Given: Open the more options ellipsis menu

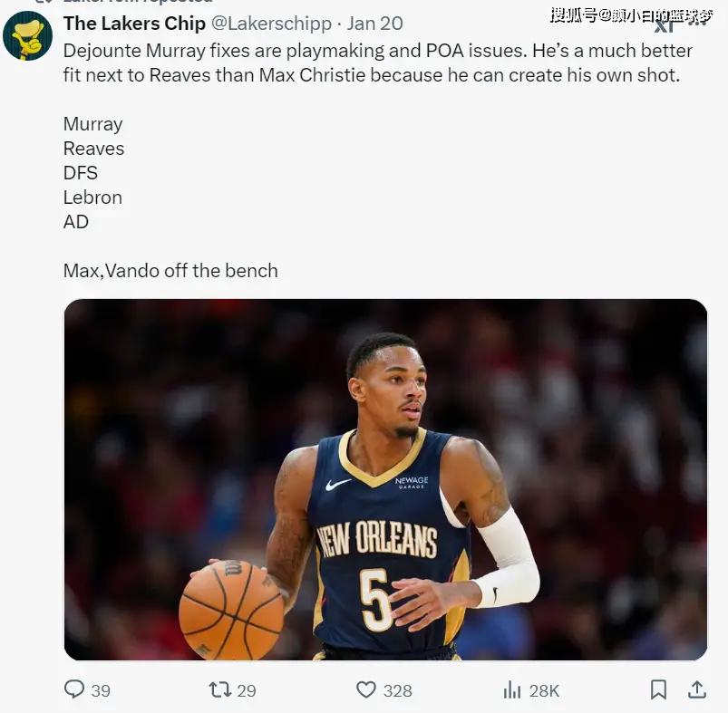Looking at the screenshot, I should coord(699,24).
